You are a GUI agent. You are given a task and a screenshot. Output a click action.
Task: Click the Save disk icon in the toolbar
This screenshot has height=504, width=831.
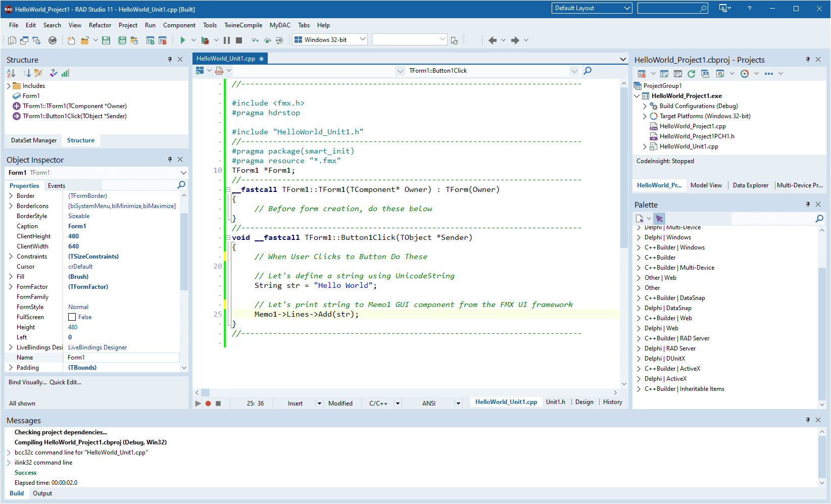point(106,40)
